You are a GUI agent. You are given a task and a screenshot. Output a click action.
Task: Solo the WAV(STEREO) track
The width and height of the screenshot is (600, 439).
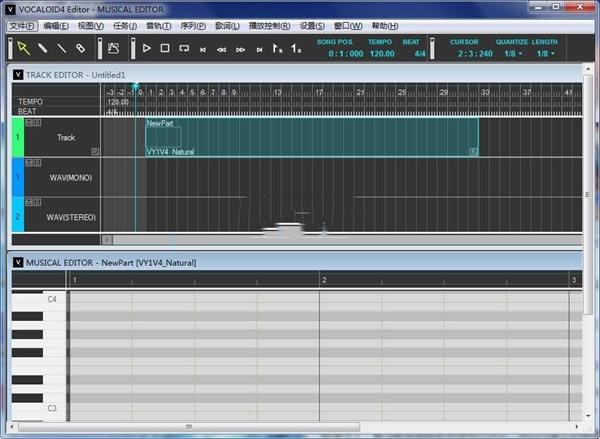tap(37, 202)
